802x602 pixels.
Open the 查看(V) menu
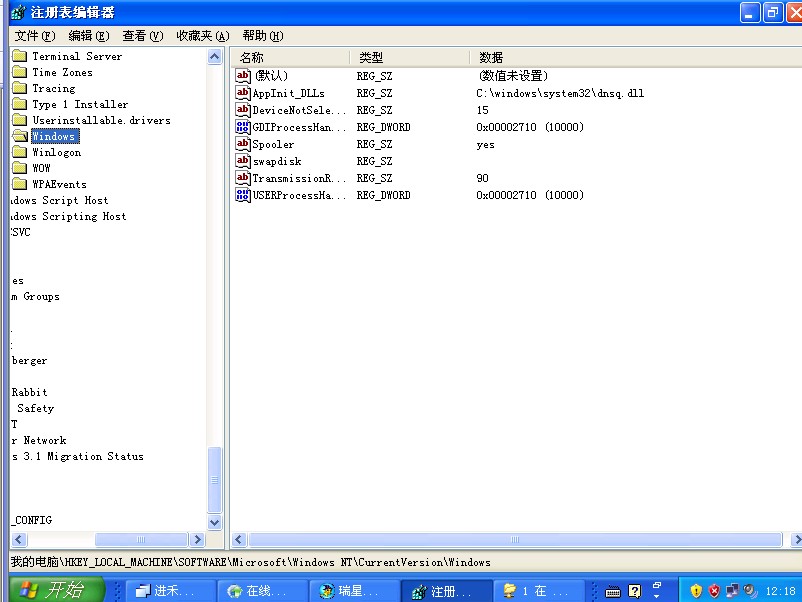click(143, 36)
